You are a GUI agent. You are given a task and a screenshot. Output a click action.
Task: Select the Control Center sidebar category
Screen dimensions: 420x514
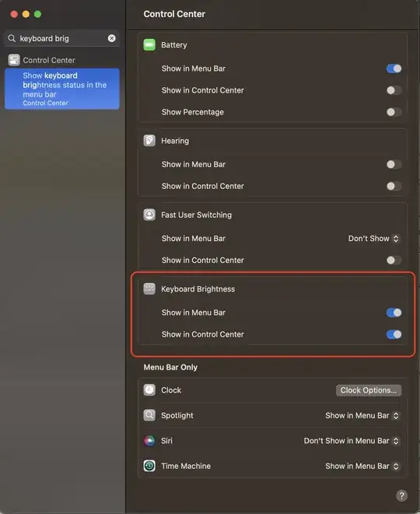coord(62,60)
